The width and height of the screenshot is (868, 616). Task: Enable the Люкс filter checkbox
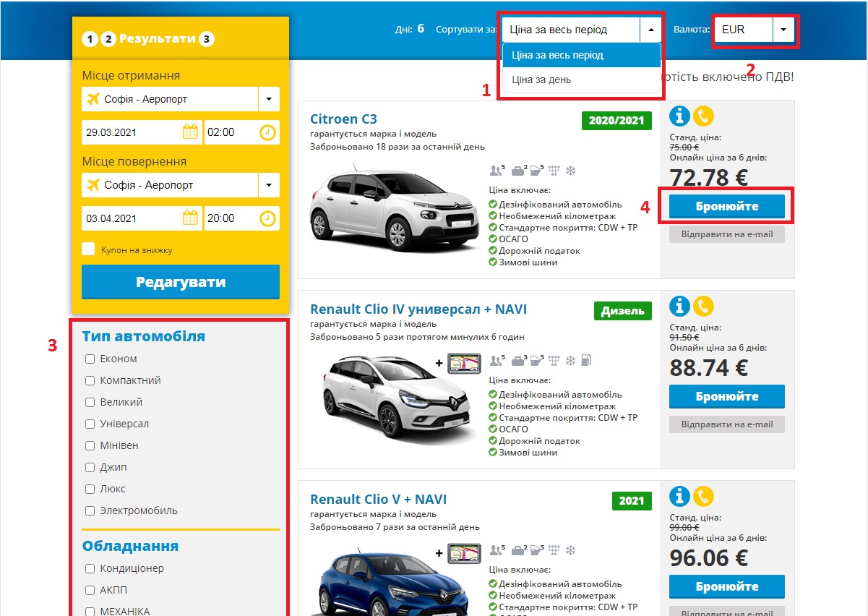point(90,489)
